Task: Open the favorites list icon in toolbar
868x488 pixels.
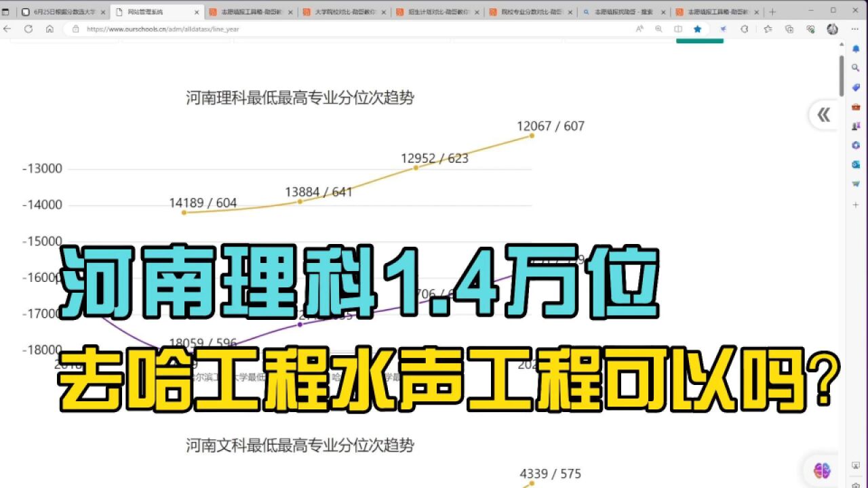Action: tap(768, 29)
